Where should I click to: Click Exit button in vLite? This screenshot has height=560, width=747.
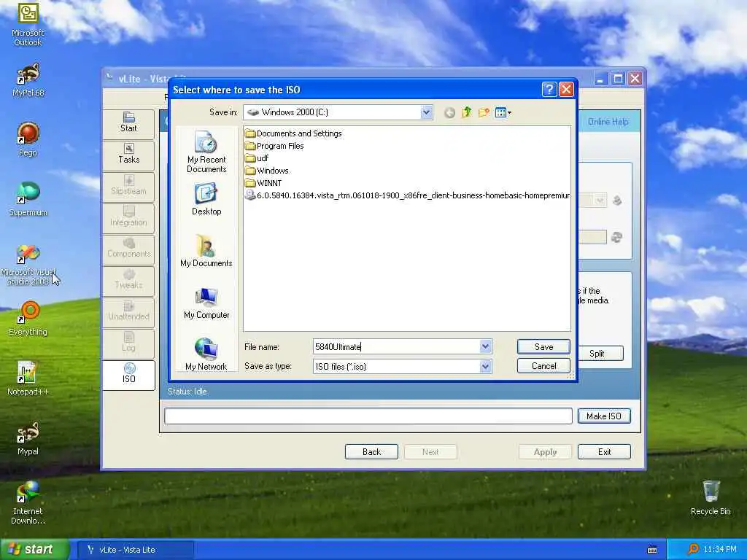coord(604,452)
